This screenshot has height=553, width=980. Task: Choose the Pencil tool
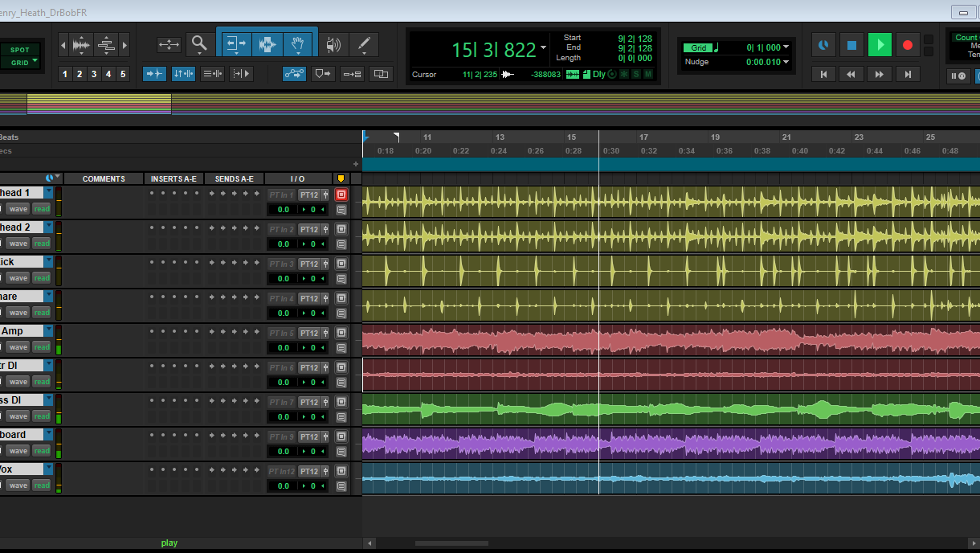(363, 44)
